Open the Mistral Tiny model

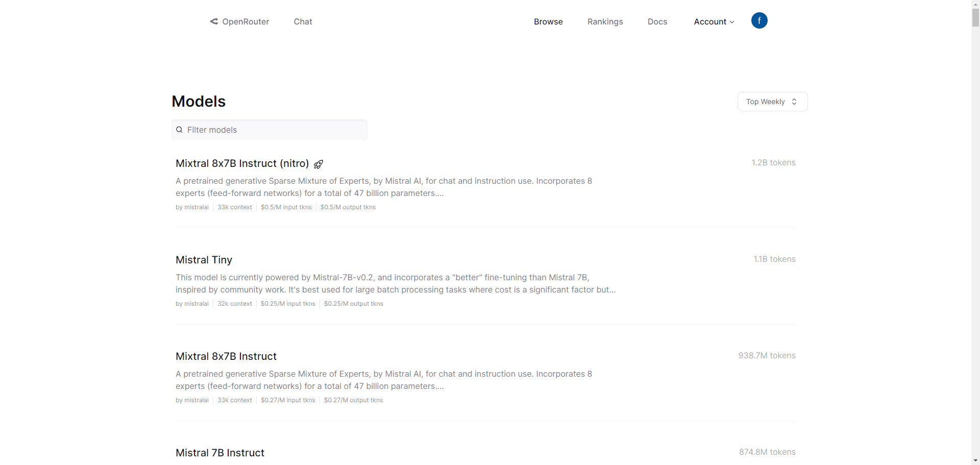click(204, 260)
